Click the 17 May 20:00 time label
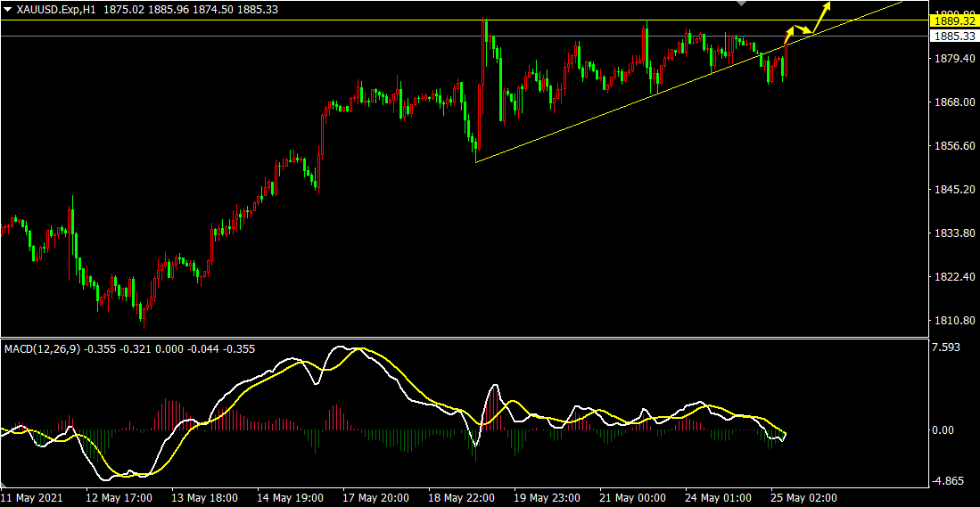The width and height of the screenshot is (980, 507). [x=375, y=497]
